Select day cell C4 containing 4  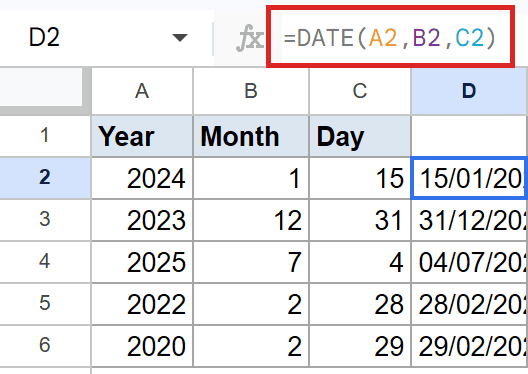click(x=360, y=262)
